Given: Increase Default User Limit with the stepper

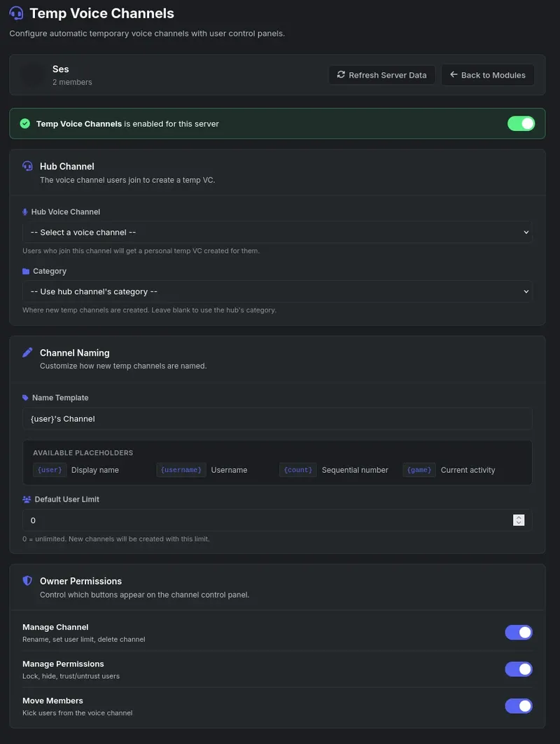Looking at the screenshot, I should click(519, 518).
